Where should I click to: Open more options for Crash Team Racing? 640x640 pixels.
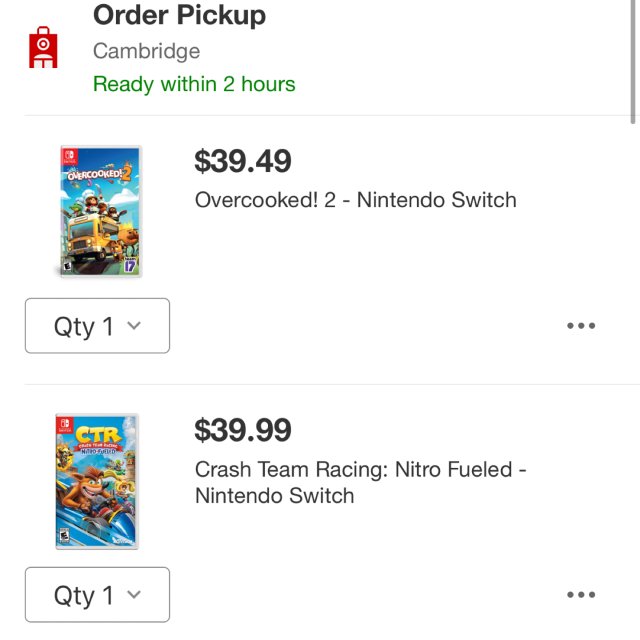click(580, 595)
